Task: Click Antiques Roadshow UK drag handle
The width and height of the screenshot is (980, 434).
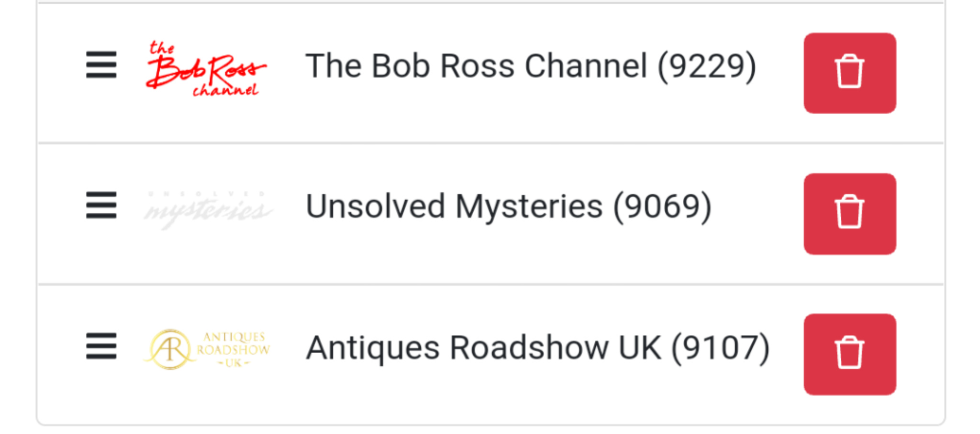Action: pyautogui.click(x=101, y=346)
